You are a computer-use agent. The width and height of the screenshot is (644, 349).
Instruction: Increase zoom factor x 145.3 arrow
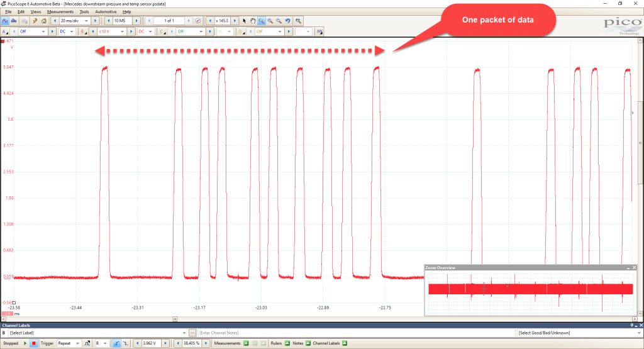click(x=235, y=21)
